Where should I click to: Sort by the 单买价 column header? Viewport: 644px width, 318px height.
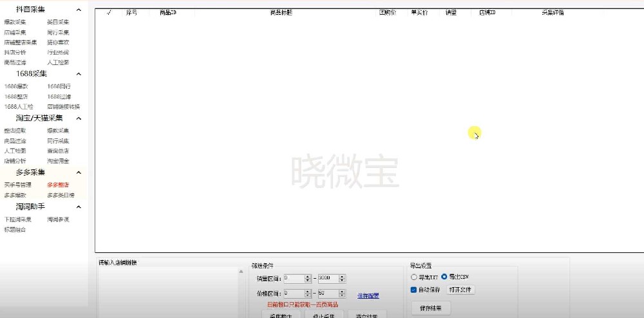(x=419, y=13)
